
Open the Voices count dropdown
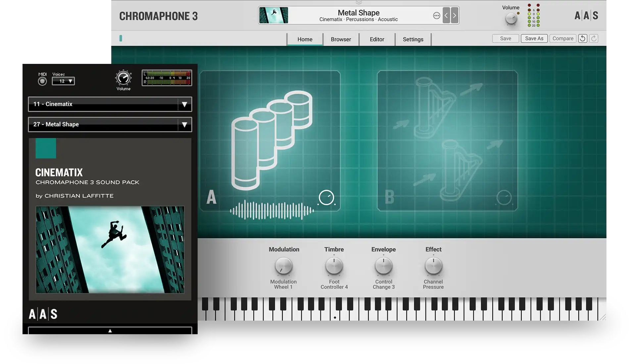(63, 81)
